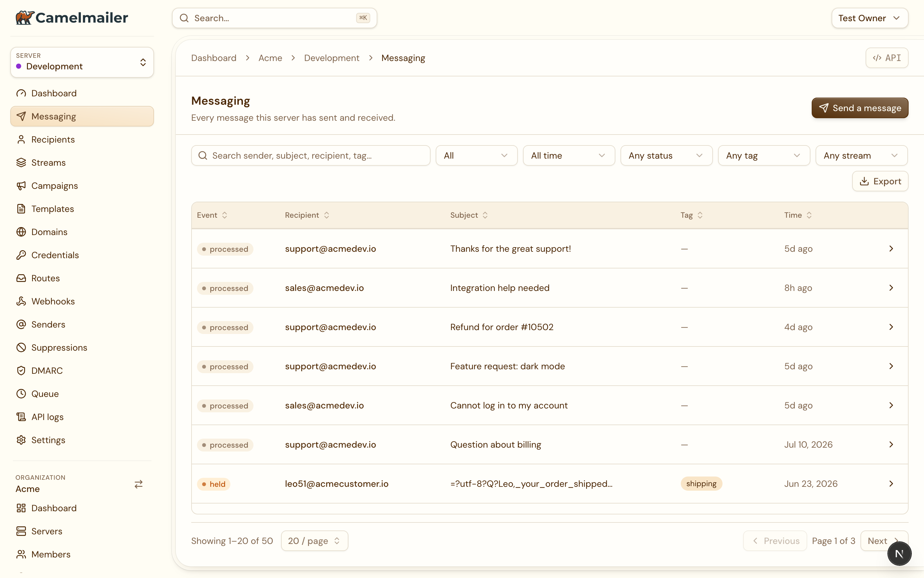Image resolution: width=924 pixels, height=578 pixels.
Task: Click subject Feature request: dark mode
Action: 508,366
